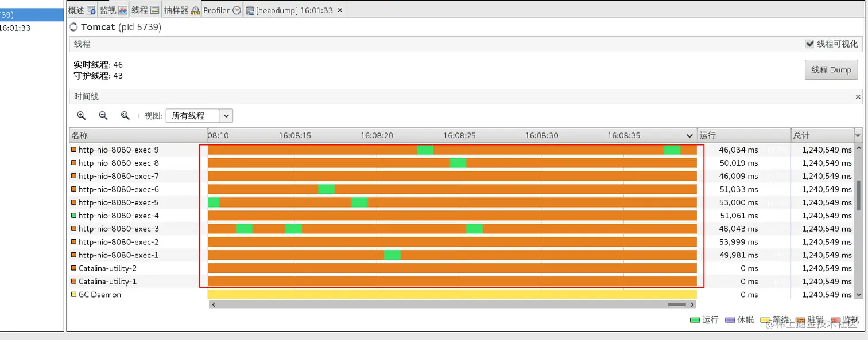Select thread http-nio-8080-exec-2
Viewport: 868px width, 340px height.
pos(118,242)
